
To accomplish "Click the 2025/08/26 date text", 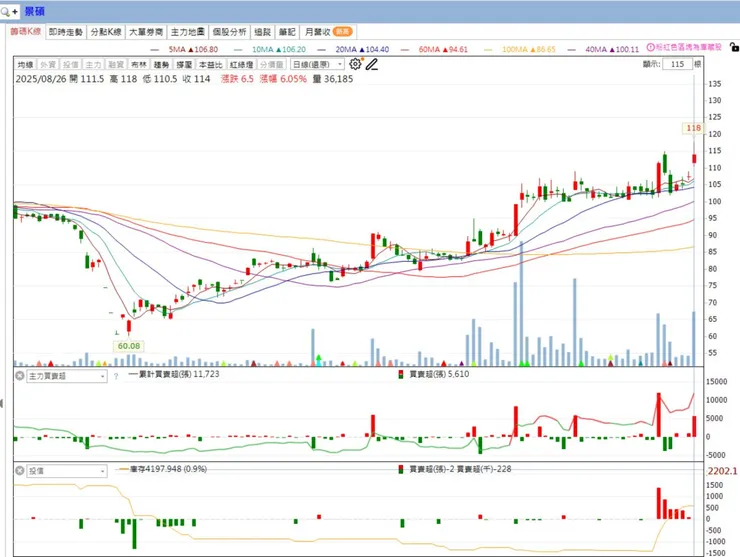I will pyautogui.click(x=41, y=79).
